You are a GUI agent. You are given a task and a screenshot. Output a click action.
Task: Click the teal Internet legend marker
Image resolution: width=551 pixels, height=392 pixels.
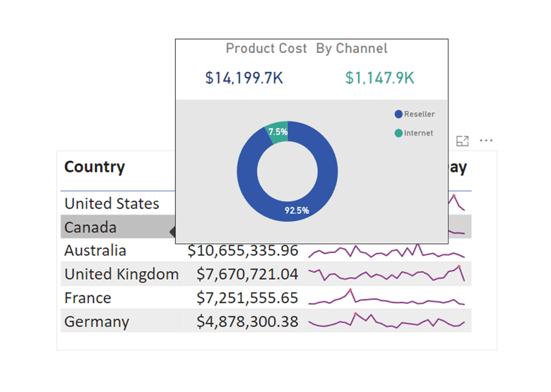[398, 133]
